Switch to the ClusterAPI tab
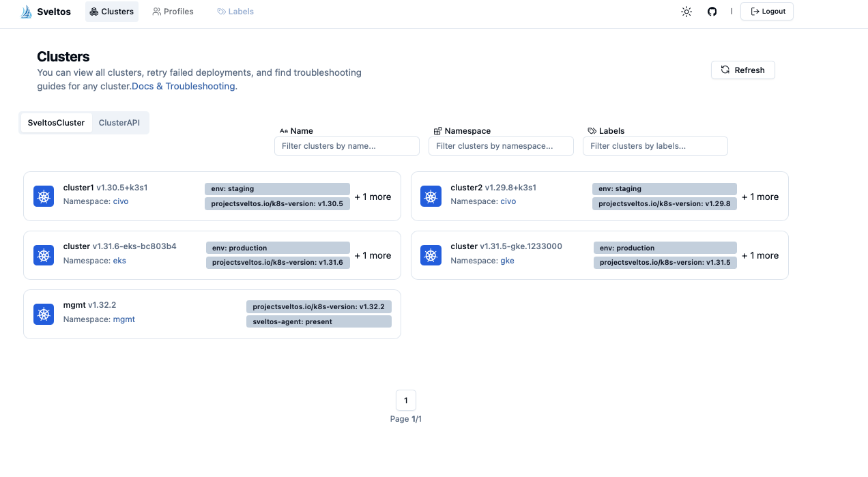 click(119, 123)
